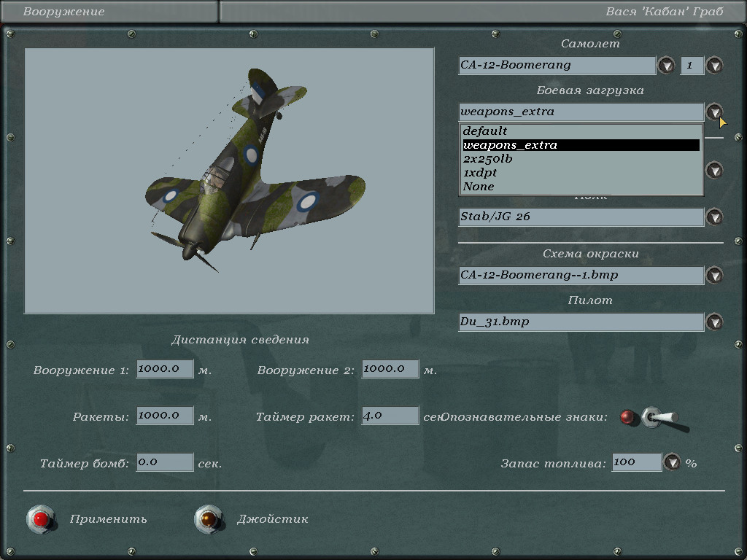747x560 pixels.
Task: Open the pilot dropdown for Du_31.bmp
Action: point(714,322)
